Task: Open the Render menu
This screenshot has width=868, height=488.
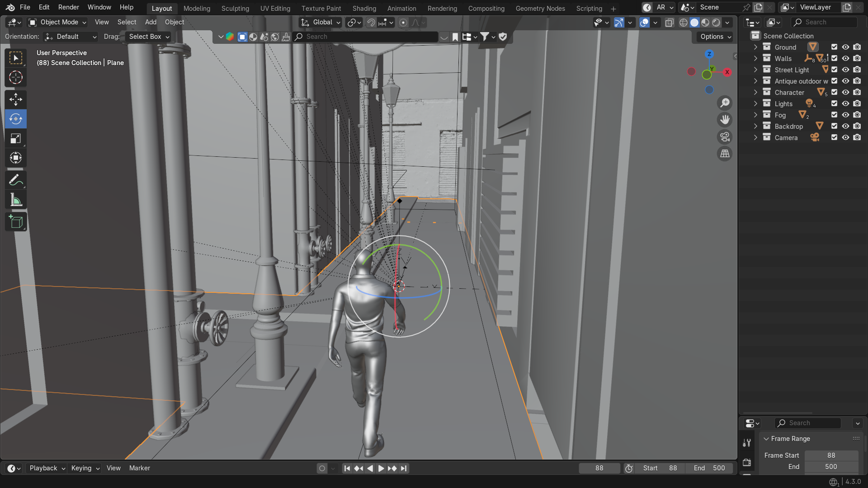Action: pos(68,7)
